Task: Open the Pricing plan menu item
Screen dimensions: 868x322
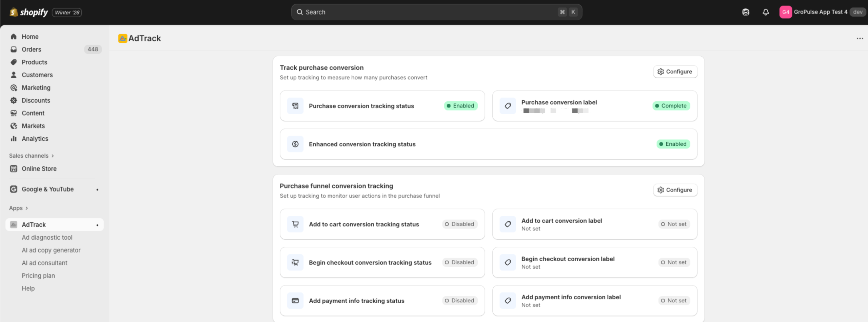Action: coord(38,275)
